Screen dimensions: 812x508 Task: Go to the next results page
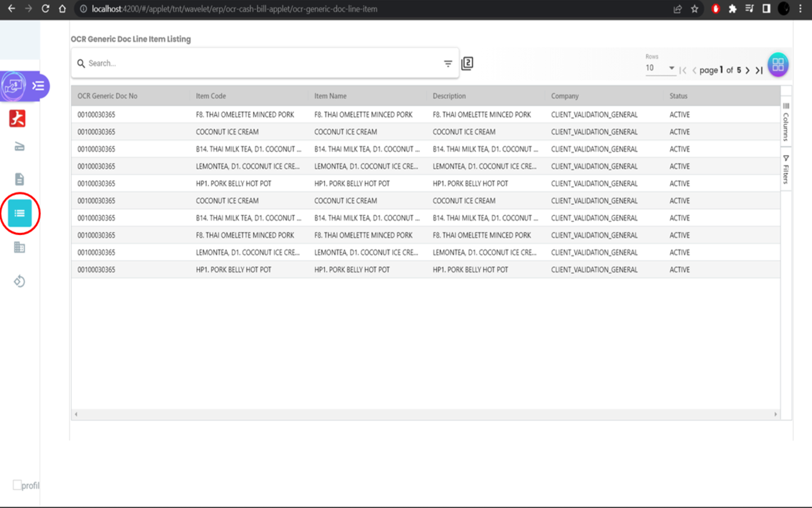[748, 71]
